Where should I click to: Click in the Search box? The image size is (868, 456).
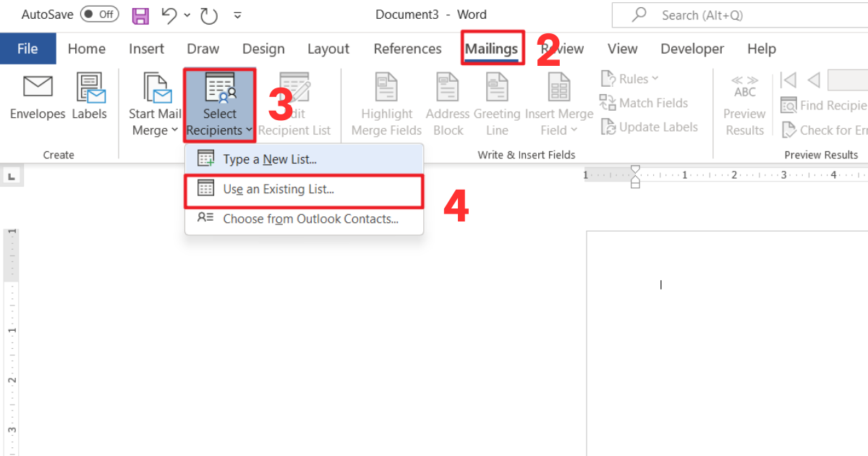(739, 15)
